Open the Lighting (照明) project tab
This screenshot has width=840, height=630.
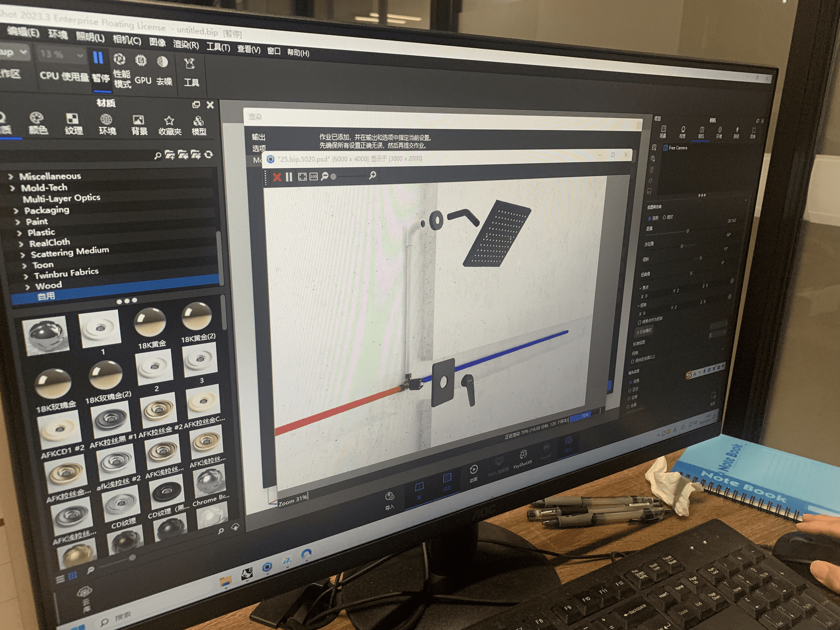pos(736,133)
